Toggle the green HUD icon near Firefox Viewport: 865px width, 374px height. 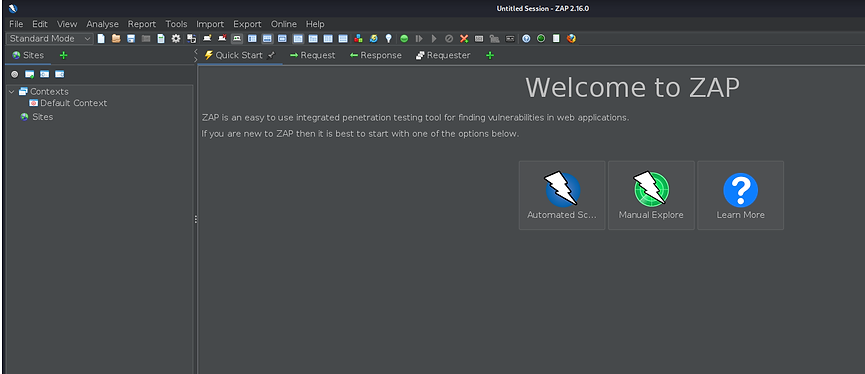tap(541, 39)
